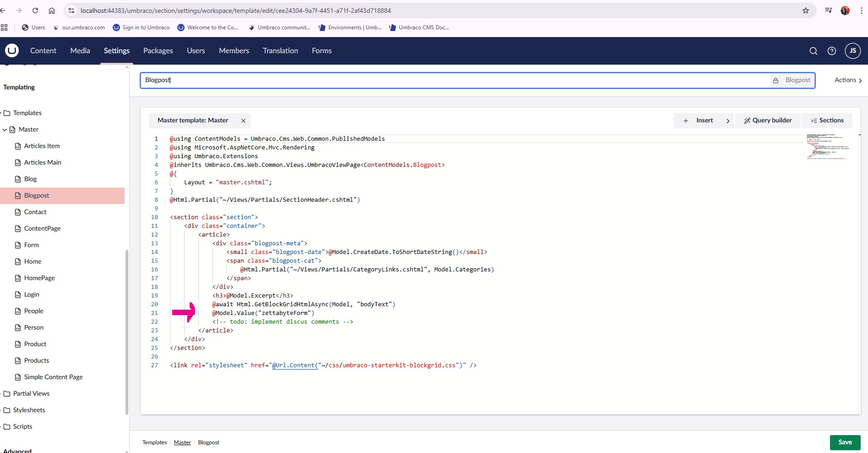The width and height of the screenshot is (868, 453).
Task: Remove the Master template assignment
Action: tap(243, 121)
